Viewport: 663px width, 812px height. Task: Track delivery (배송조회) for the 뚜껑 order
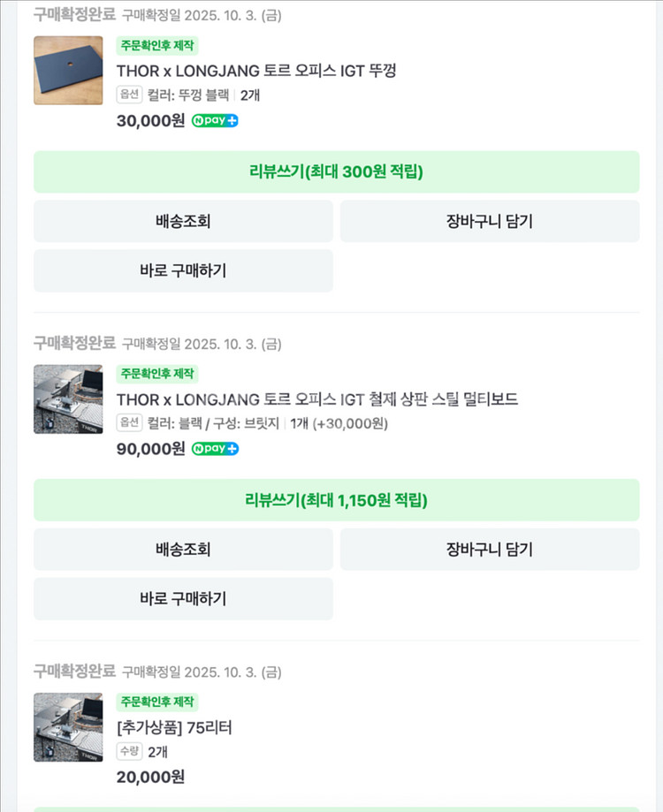tap(183, 221)
